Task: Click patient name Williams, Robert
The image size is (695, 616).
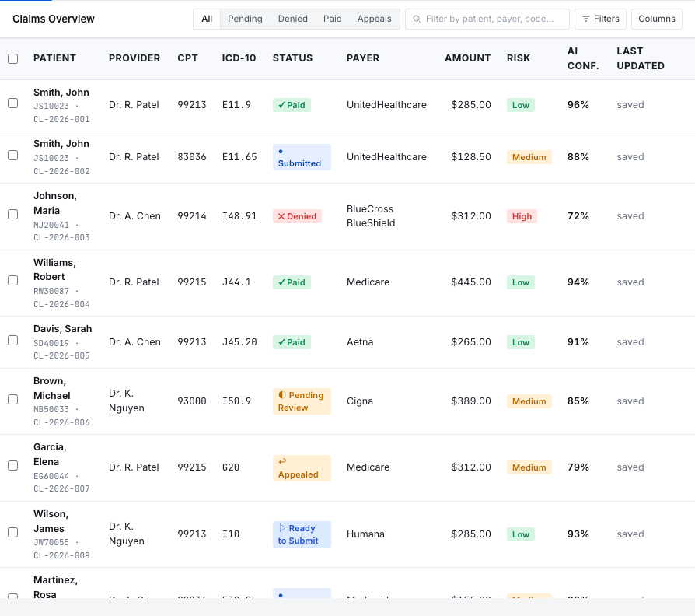Action: click(54, 270)
